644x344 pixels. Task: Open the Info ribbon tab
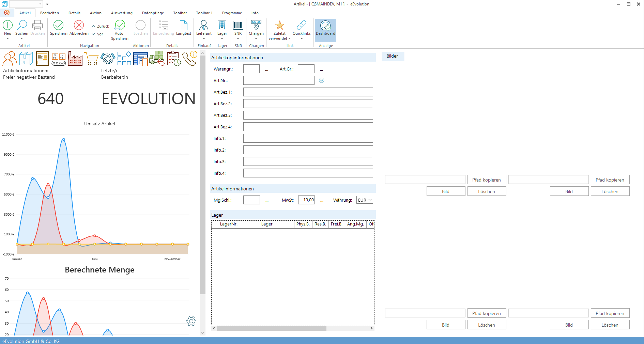(255, 13)
